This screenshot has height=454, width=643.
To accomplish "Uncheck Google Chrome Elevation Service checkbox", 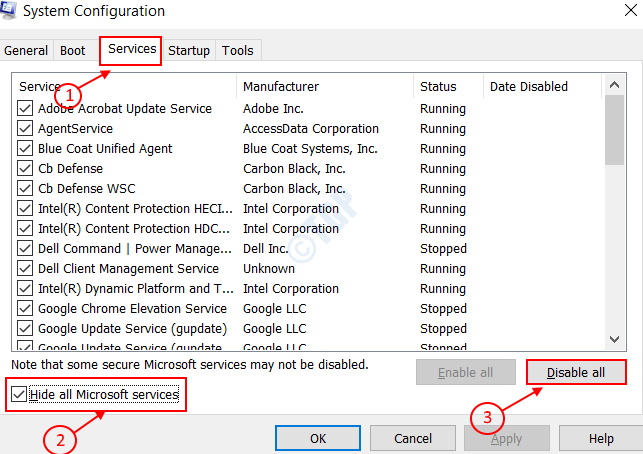I will tap(25, 308).
